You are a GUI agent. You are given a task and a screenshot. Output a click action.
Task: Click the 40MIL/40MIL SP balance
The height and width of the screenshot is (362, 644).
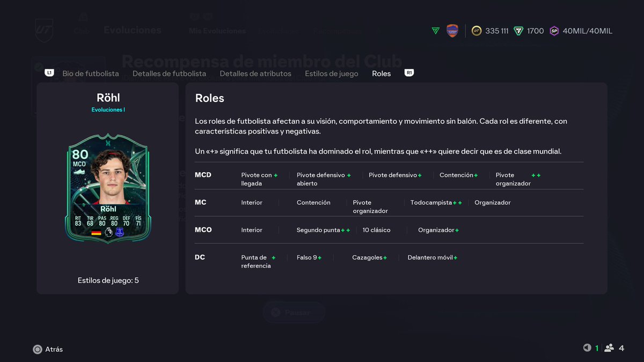(x=588, y=31)
